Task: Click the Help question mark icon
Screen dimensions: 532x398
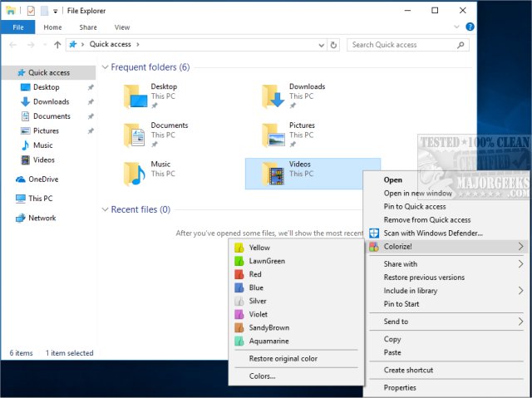Action: point(470,27)
